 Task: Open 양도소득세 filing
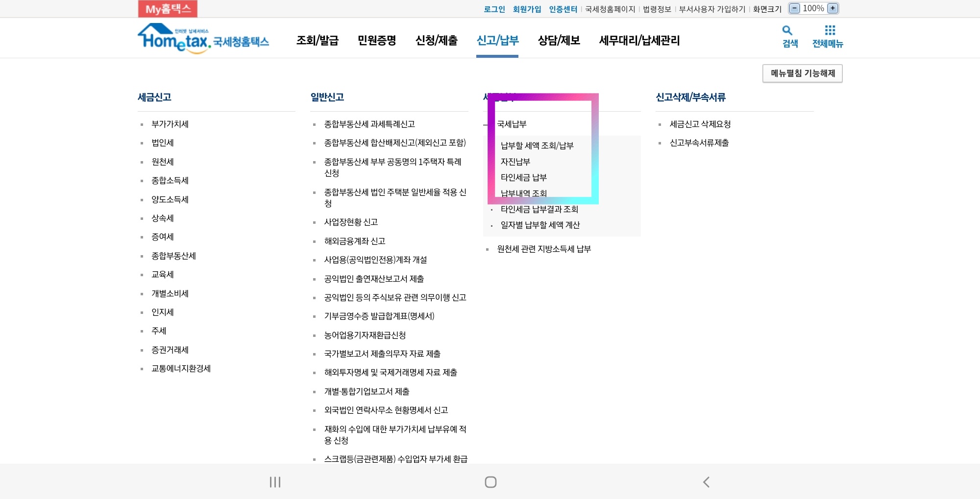(170, 199)
